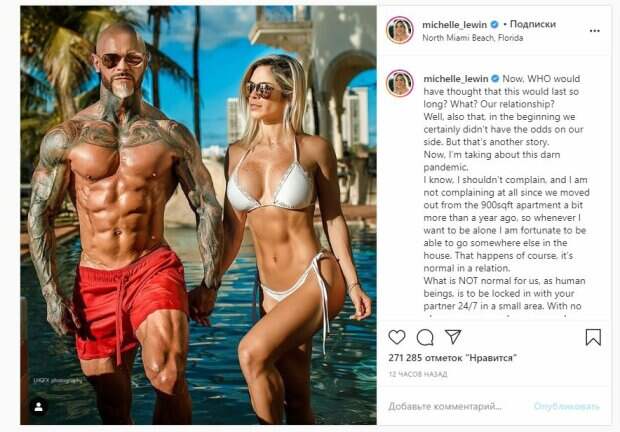620x432 pixels.
Task: Open the profile avatar beside the caption
Action: coord(400,83)
